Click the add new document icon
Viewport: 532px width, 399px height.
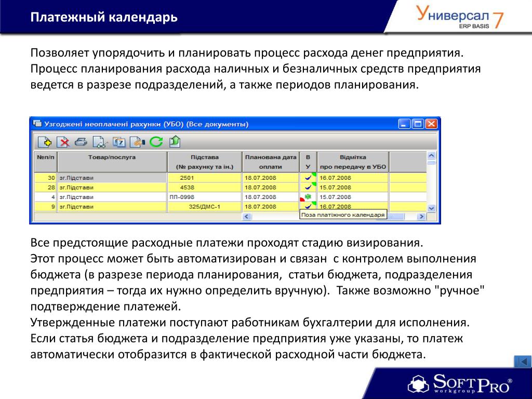[45, 142]
